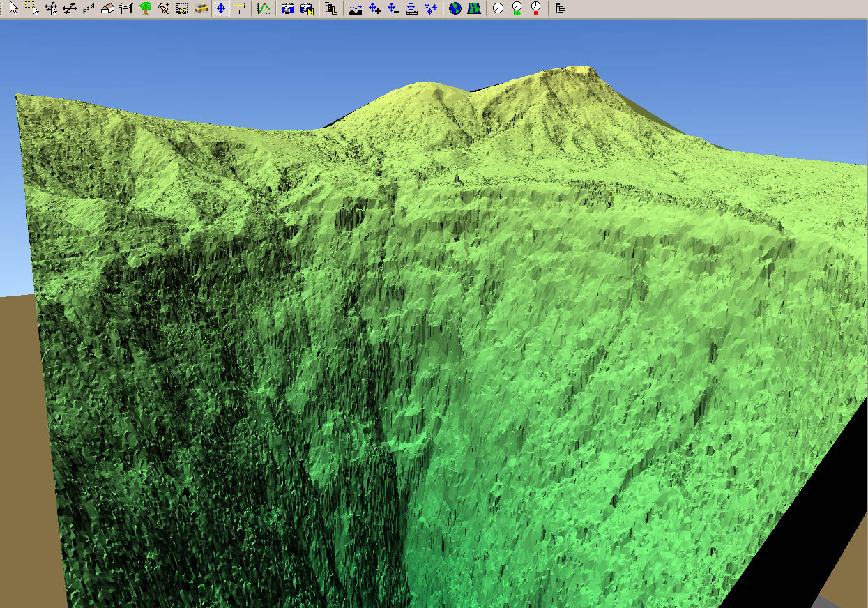868x608 pixels.
Task: Take a camera snapshot
Action: click(287, 9)
